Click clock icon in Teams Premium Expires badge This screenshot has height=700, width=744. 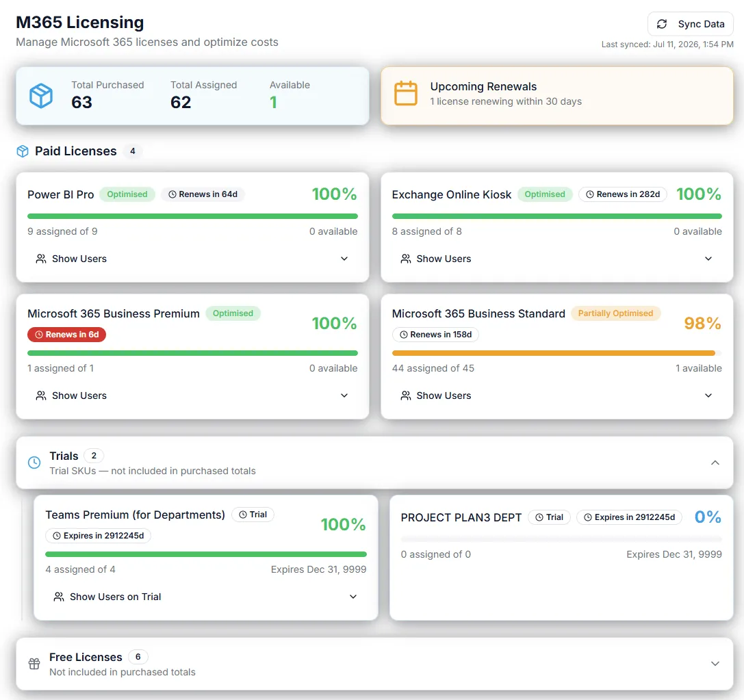pos(57,536)
